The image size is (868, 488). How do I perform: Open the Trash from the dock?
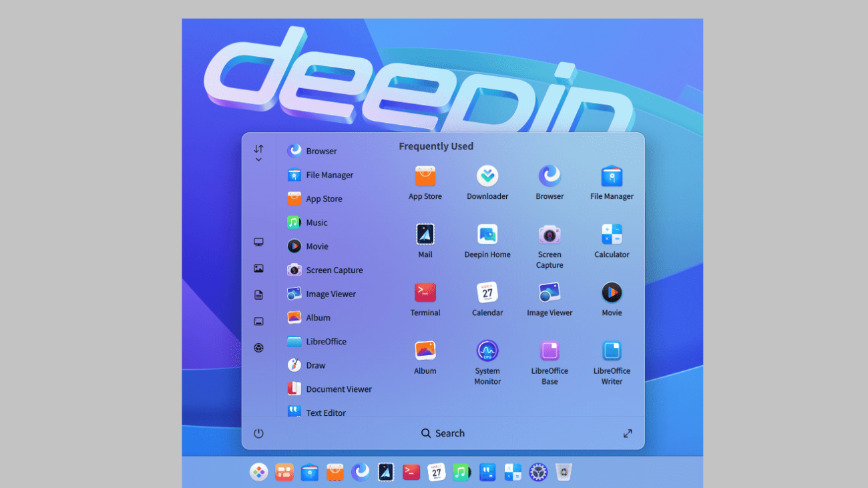coord(564,472)
